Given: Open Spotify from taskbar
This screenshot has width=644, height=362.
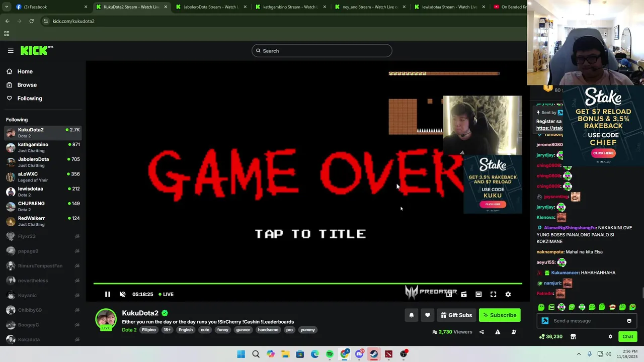Looking at the screenshot, I should click(330, 354).
